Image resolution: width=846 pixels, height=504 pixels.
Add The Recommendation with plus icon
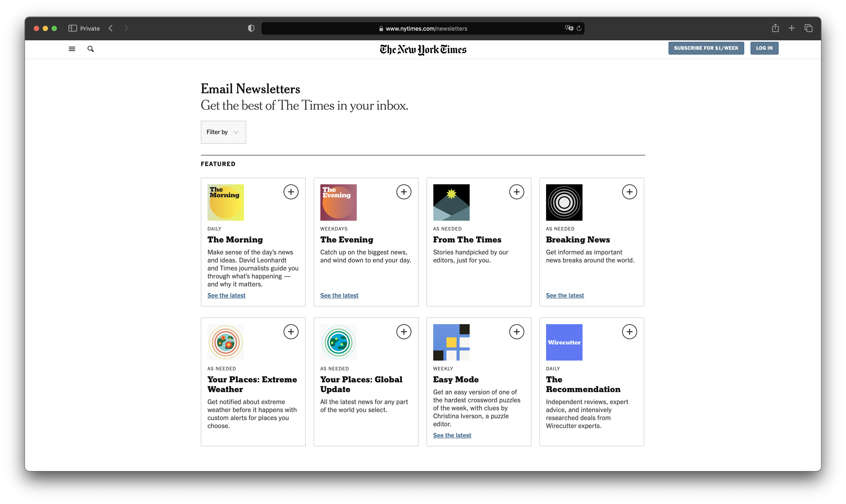click(x=629, y=332)
